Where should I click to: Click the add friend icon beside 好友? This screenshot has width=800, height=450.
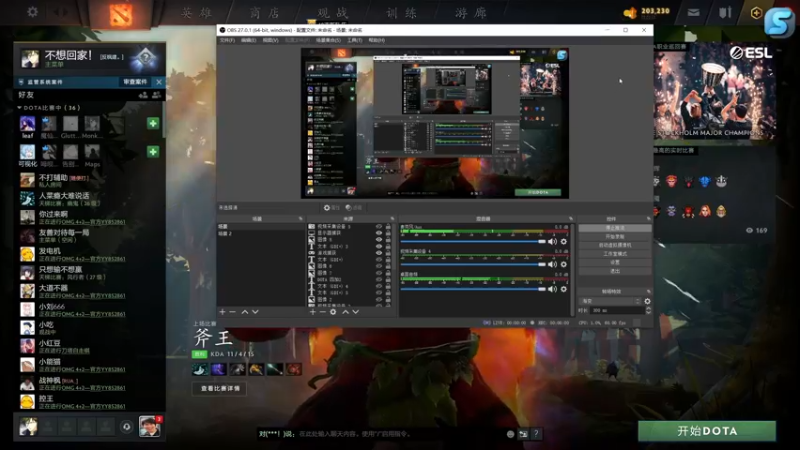[143, 95]
